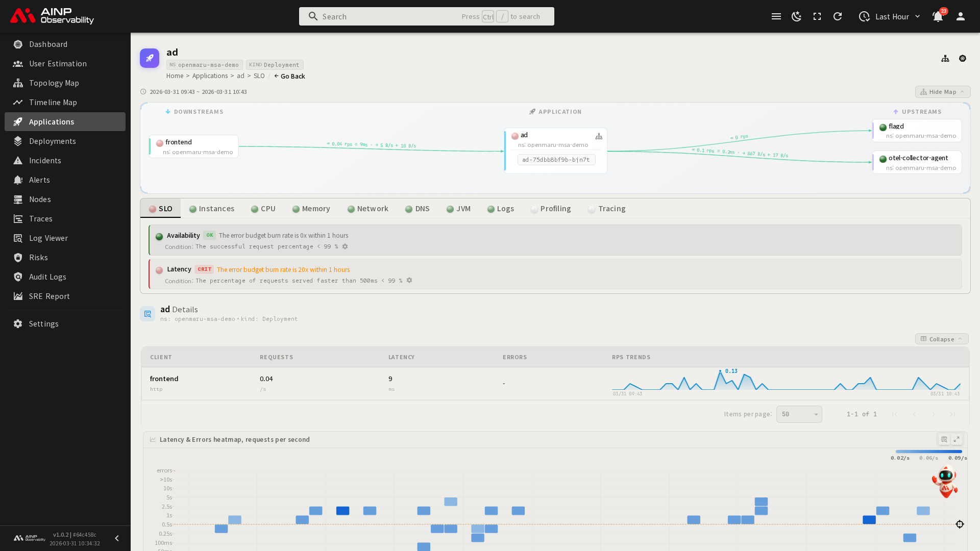Image resolution: width=980 pixels, height=551 pixels.
Task: Click topology icon in ad node
Action: 599,136
